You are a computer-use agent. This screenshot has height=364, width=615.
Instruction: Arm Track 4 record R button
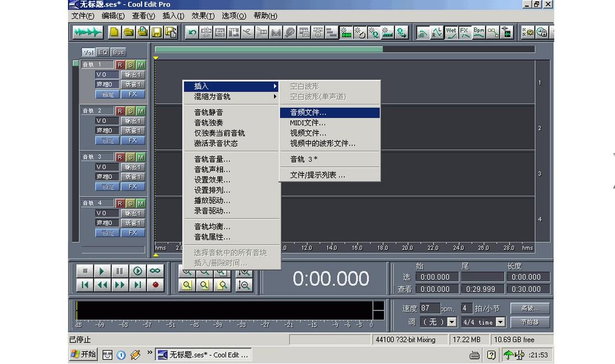tap(120, 204)
